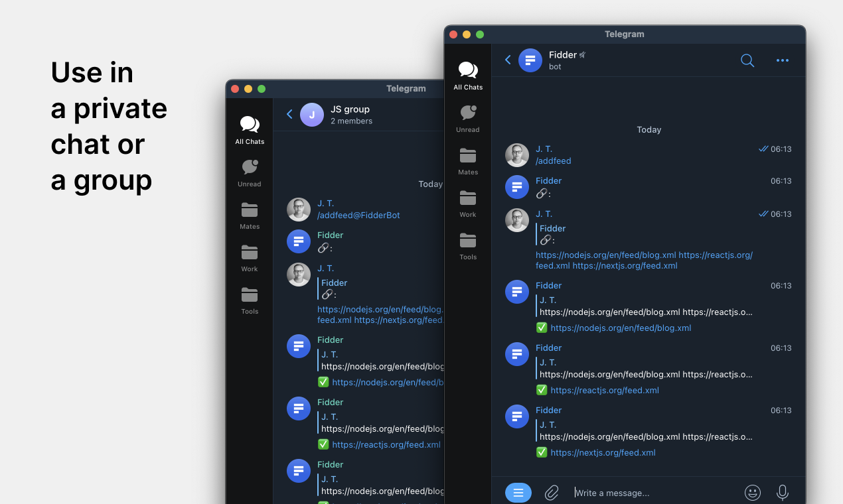Open search in the Fidder chat header
The image size is (843, 504).
tap(747, 60)
